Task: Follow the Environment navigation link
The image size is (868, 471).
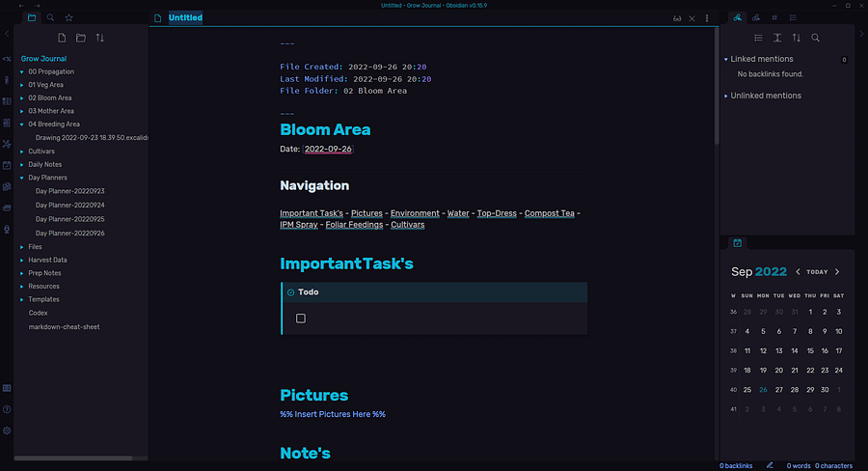Action: 415,213
